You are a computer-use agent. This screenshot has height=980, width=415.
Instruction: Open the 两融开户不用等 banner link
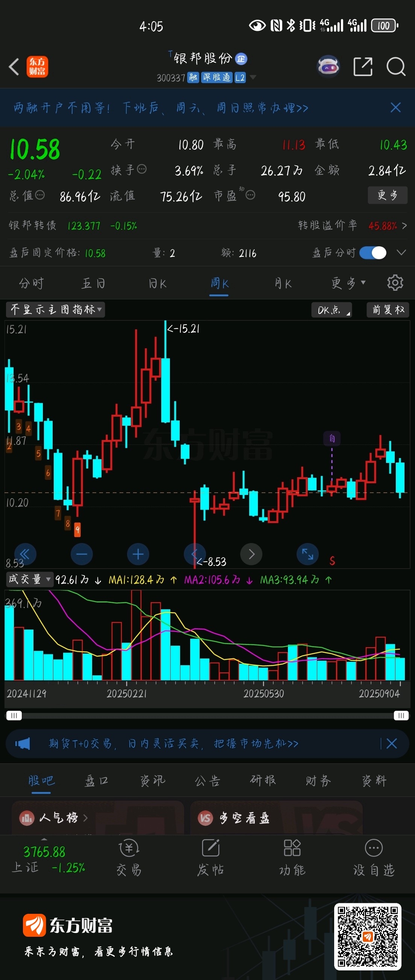[161, 108]
